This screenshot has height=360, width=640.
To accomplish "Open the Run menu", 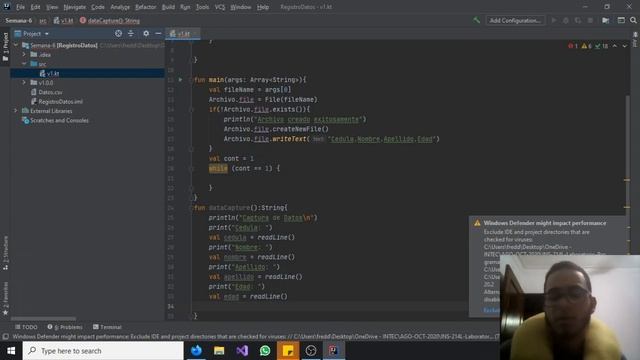I will 185,7.
